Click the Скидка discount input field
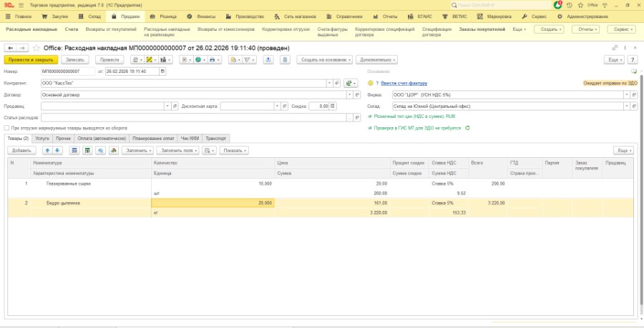This screenshot has width=644, height=328. [319, 106]
